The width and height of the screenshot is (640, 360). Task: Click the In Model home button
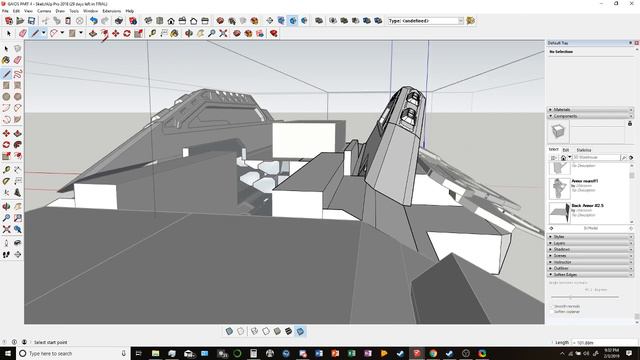pos(563,157)
